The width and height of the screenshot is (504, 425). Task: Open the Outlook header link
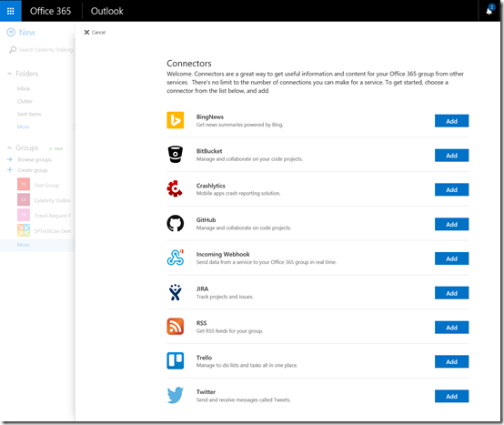click(x=107, y=11)
